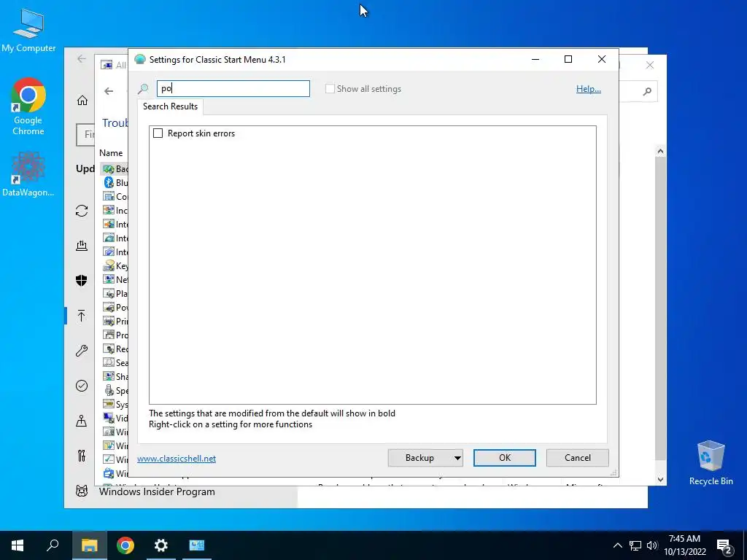
Task: Enable the Show all settings checkbox
Action: pos(330,88)
